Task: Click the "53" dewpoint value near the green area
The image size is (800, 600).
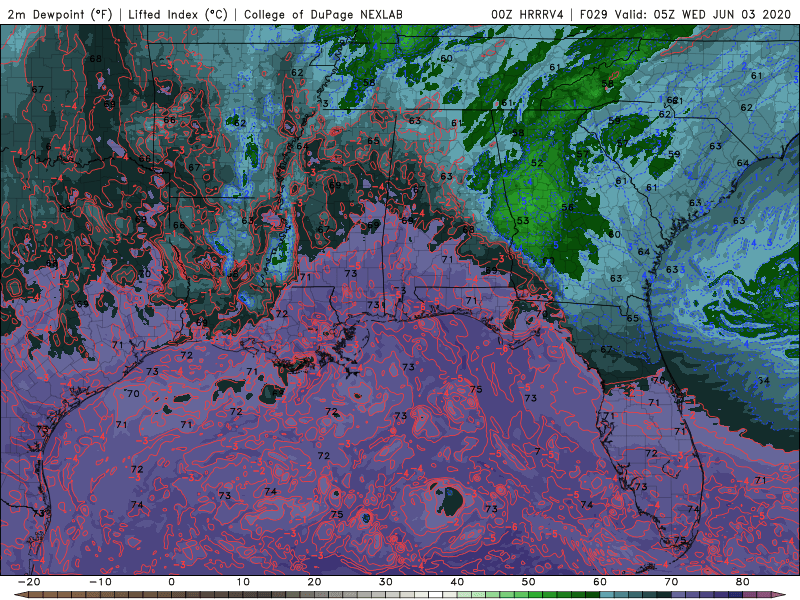Action: pos(523,221)
